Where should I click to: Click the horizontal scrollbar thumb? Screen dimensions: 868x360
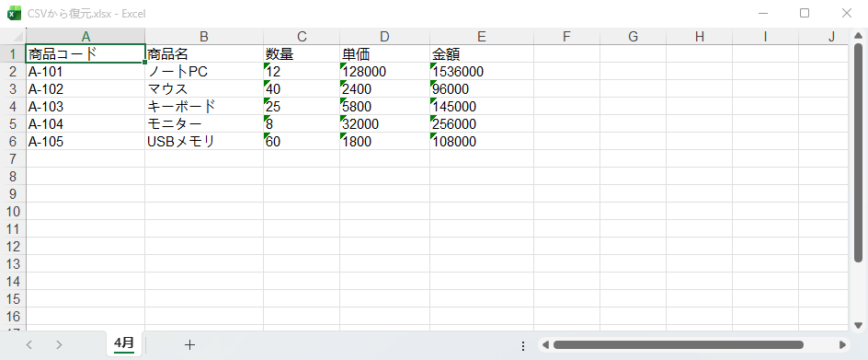click(679, 344)
